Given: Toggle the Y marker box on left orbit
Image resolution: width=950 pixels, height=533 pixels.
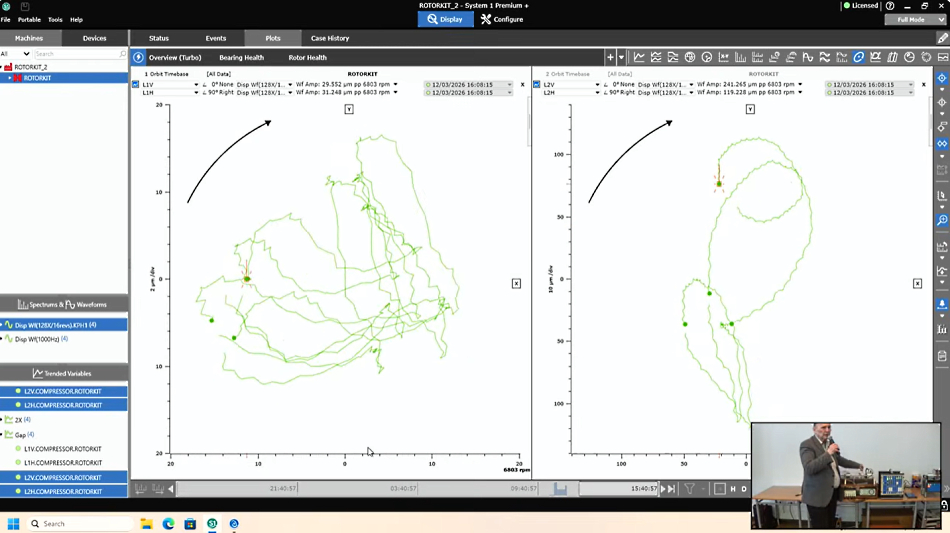Looking at the screenshot, I should 349,109.
